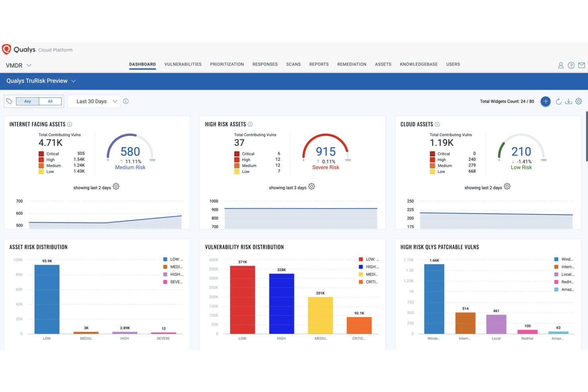Open dashboard settings gear

pyautogui.click(x=579, y=101)
